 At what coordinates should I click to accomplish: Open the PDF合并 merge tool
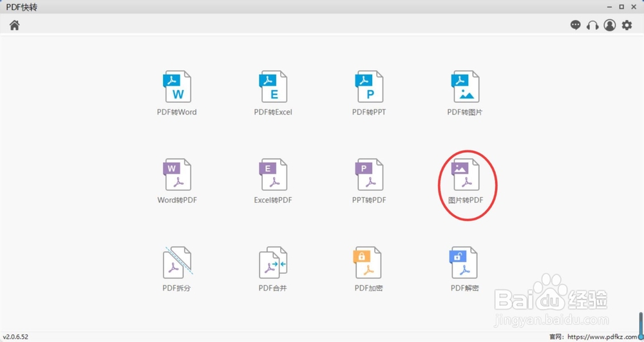[273, 269]
